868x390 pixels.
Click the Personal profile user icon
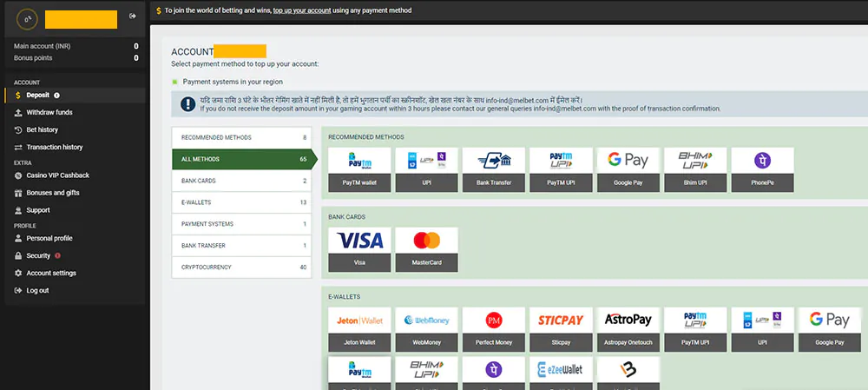tap(18, 238)
